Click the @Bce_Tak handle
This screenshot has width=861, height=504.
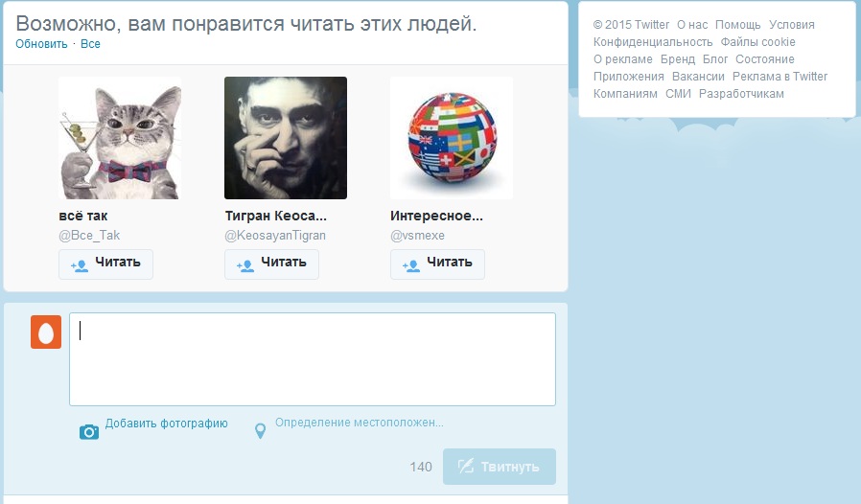point(89,235)
